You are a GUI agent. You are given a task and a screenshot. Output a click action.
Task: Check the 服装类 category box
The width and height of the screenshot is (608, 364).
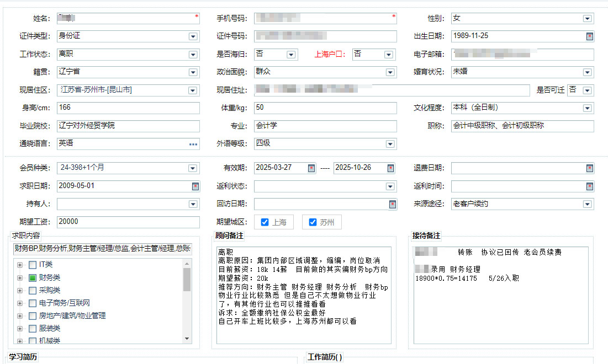[x=33, y=329]
